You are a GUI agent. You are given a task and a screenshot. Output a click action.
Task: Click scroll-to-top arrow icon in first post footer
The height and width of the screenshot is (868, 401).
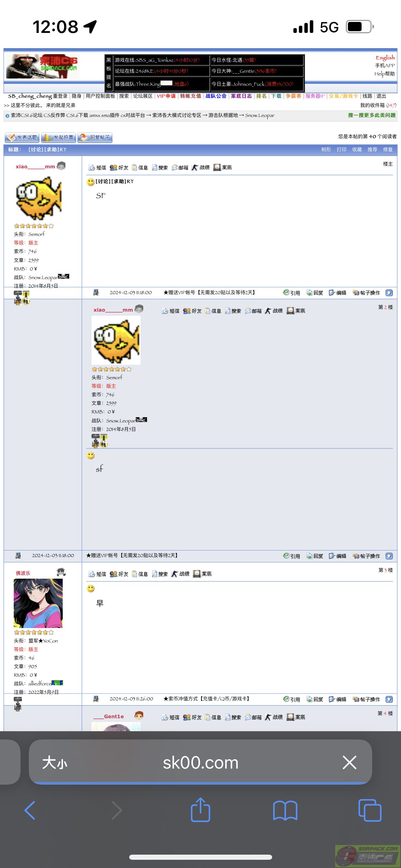pos(389,293)
